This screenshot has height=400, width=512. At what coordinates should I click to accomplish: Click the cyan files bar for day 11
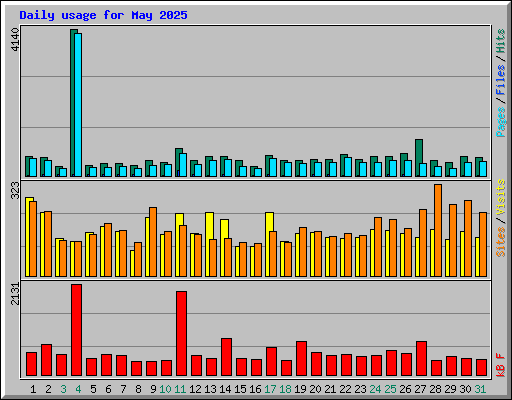[183, 165]
